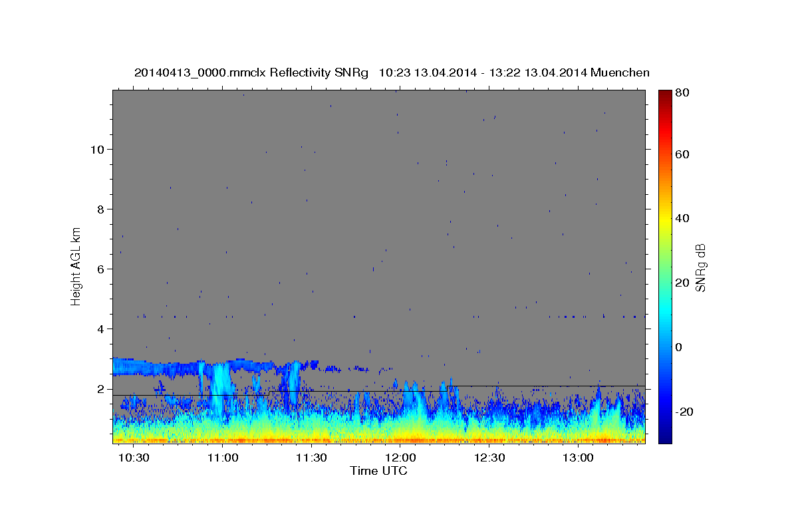The image size is (798, 532).
Task: Click the 'SNRg dB' colorbar label
Action: point(700,268)
